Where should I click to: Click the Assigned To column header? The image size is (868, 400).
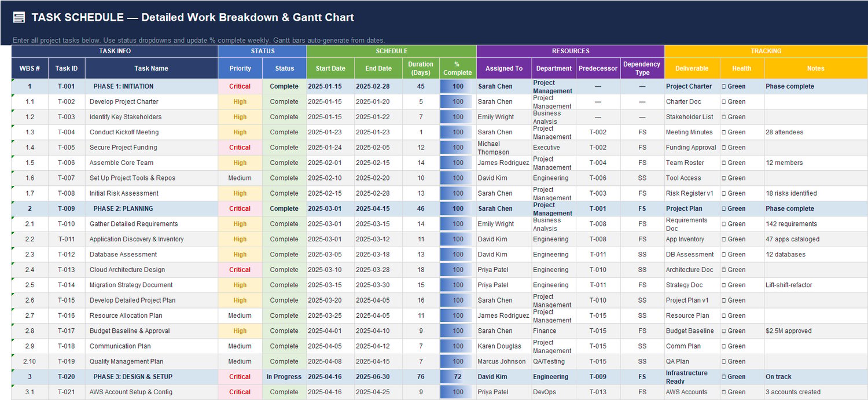pyautogui.click(x=504, y=68)
